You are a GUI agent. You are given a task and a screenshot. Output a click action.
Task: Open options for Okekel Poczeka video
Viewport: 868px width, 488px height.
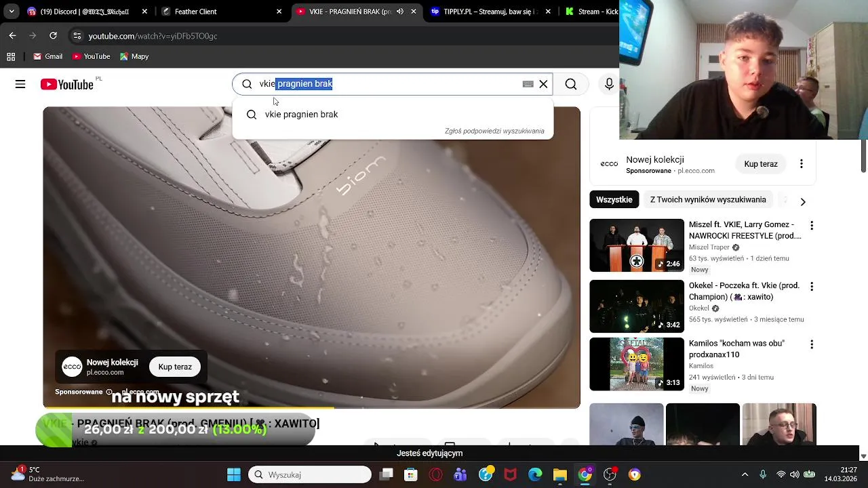point(812,287)
